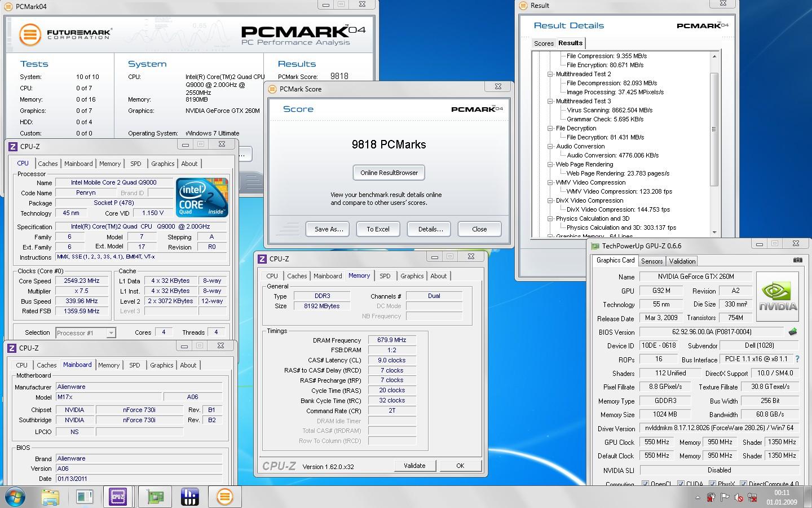Click the GPU-Z Name field GeForce GTX 260M
Screen dimensions: 812x508
[x=695, y=277]
